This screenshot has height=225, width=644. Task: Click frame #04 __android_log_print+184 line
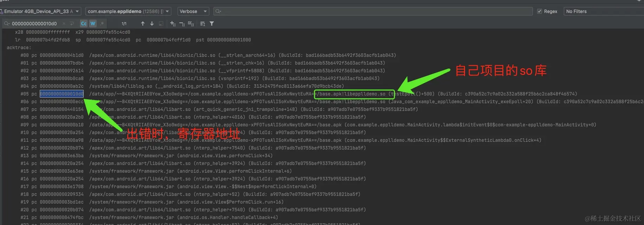pos(182,86)
